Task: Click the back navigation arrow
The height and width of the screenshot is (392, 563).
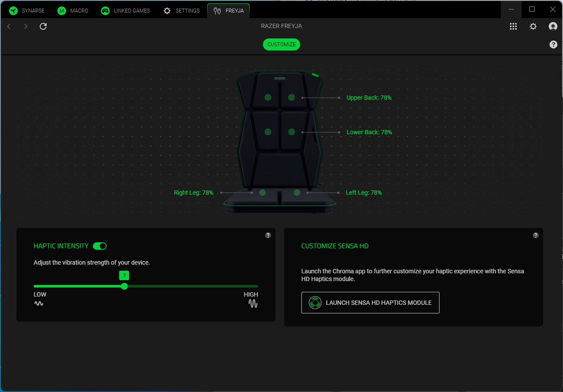Action: [10, 26]
